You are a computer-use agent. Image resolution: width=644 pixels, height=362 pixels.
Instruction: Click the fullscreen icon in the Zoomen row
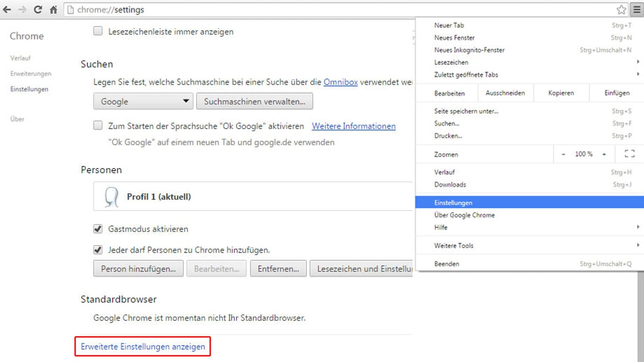click(629, 153)
